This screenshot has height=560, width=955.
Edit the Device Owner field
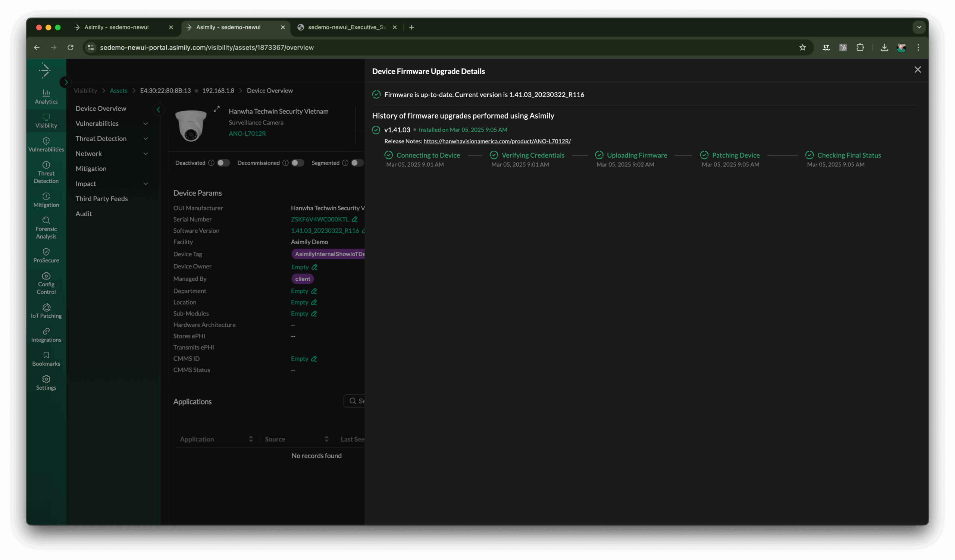tap(314, 267)
